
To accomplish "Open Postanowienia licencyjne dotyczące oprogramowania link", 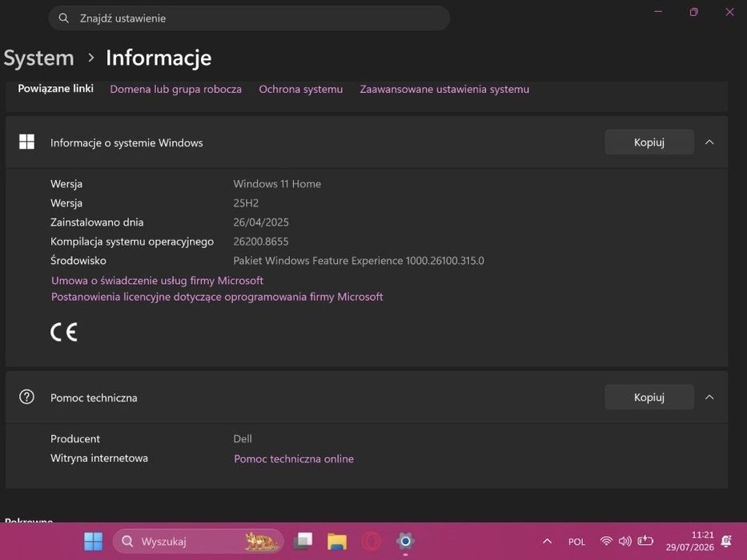I will (217, 297).
